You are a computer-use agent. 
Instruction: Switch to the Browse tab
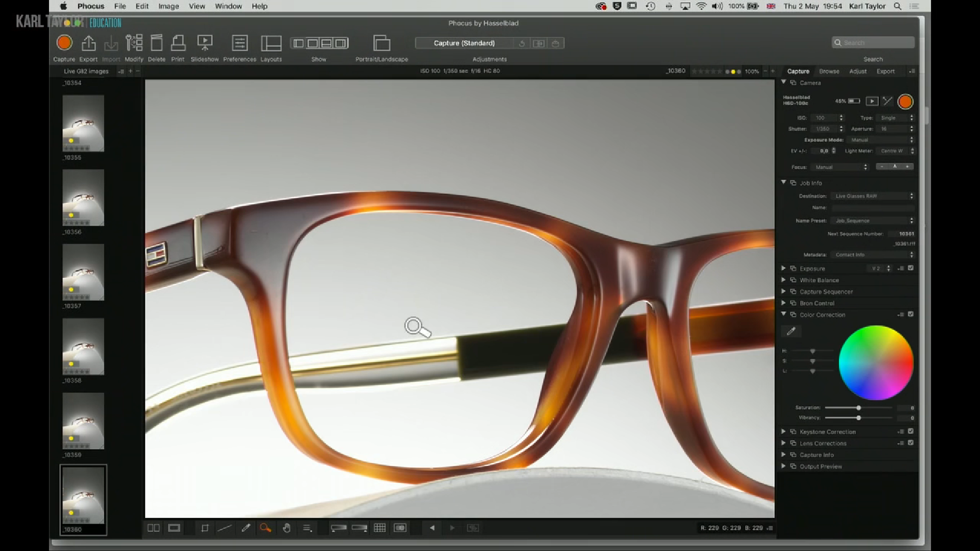click(x=829, y=71)
